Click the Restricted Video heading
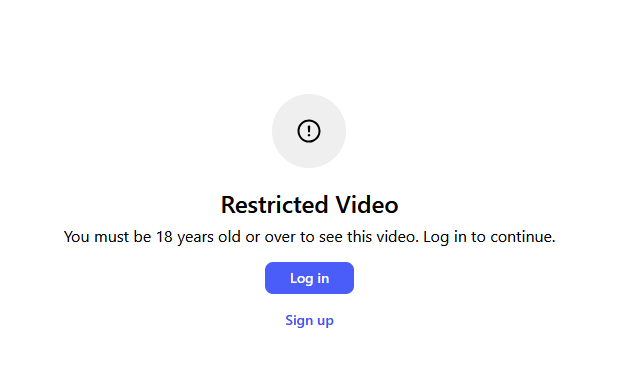This screenshot has height=387, width=618. pos(309,205)
